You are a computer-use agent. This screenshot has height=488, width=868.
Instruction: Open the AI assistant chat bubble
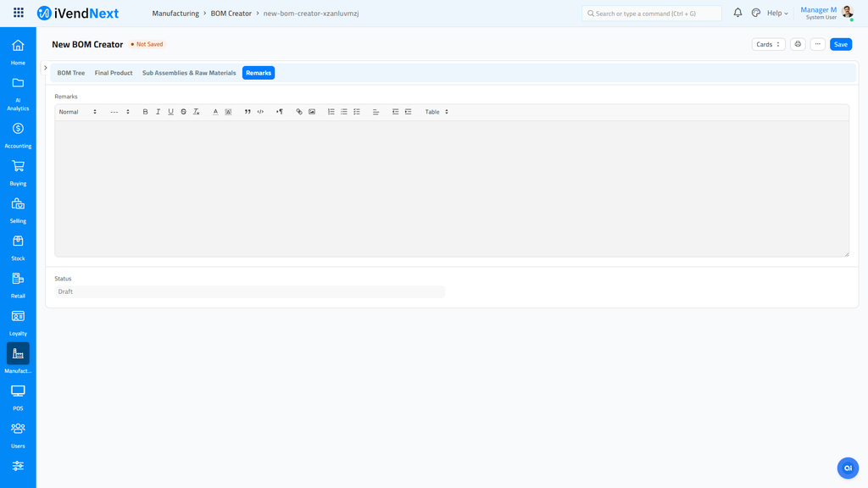pos(848,468)
